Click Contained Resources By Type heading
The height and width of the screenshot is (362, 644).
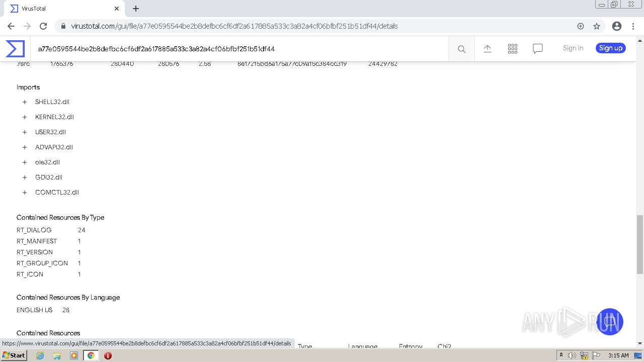click(60, 217)
